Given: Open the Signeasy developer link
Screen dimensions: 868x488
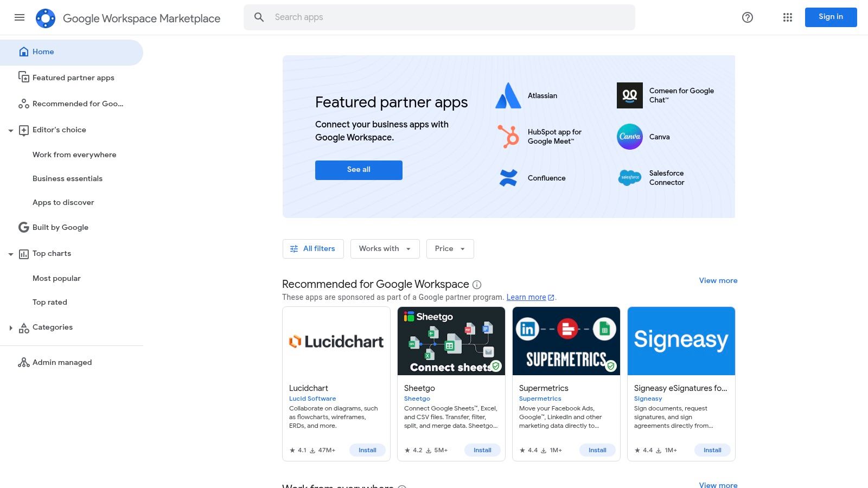Looking at the screenshot, I should click(x=648, y=399).
